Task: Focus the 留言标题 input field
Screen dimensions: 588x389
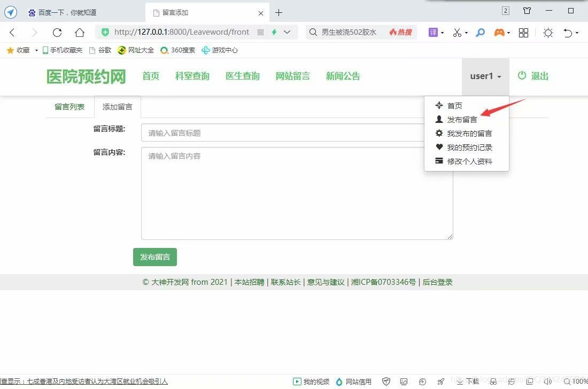Action: (283, 133)
